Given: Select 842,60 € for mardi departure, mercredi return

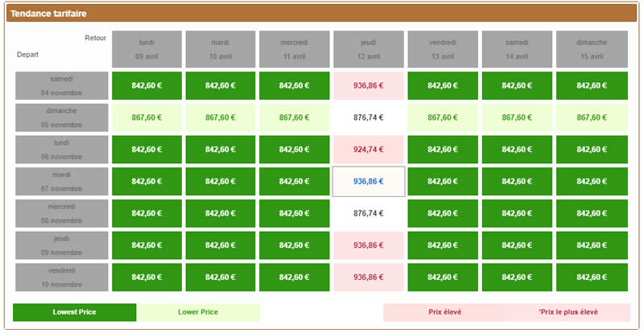Looking at the screenshot, I should pyautogui.click(x=295, y=182).
